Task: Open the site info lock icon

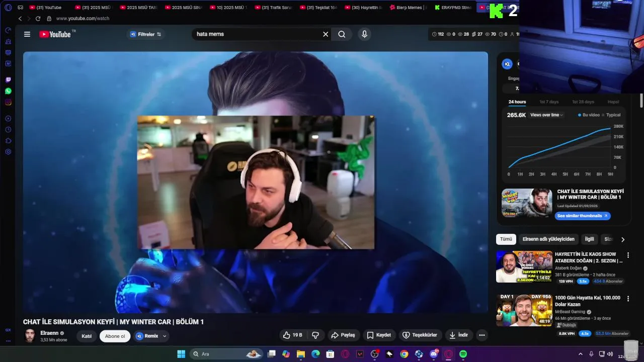Action: point(49,19)
